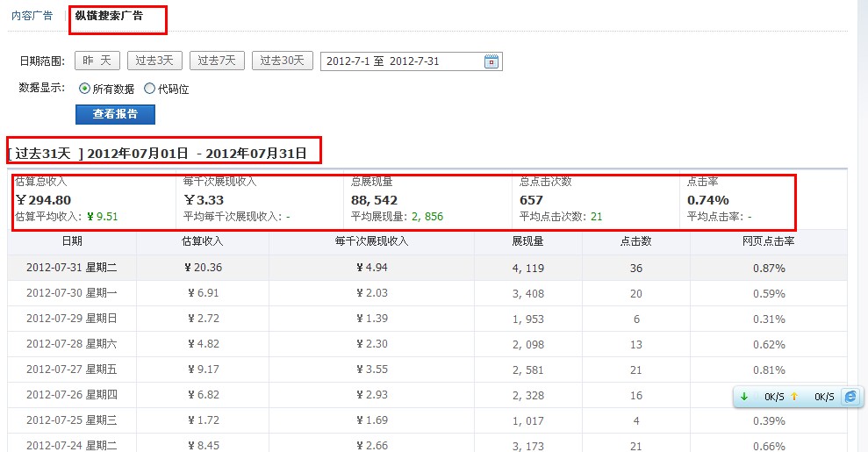This screenshot has height=452, width=868.
Task: Switch to the 纵横搜索广告 tab
Action: 109,16
